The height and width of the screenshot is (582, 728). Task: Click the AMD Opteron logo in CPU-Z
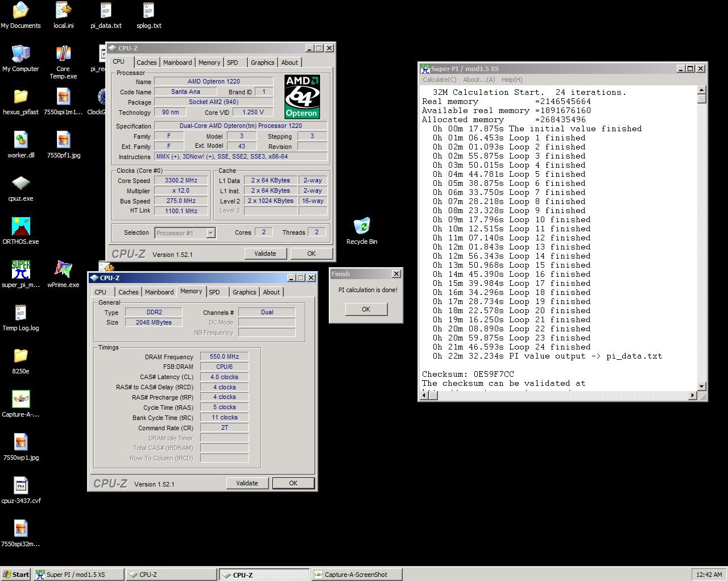pyautogui.click(x=302, y=97)
